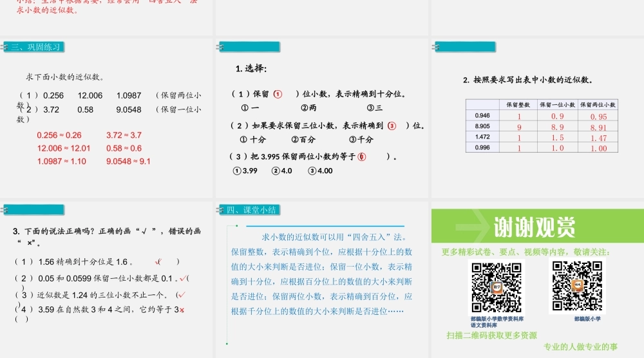This screenshot has width=644, height=358.
Task: Click the red circled ① answer in question 1
Action: click(x=278, y=94)
